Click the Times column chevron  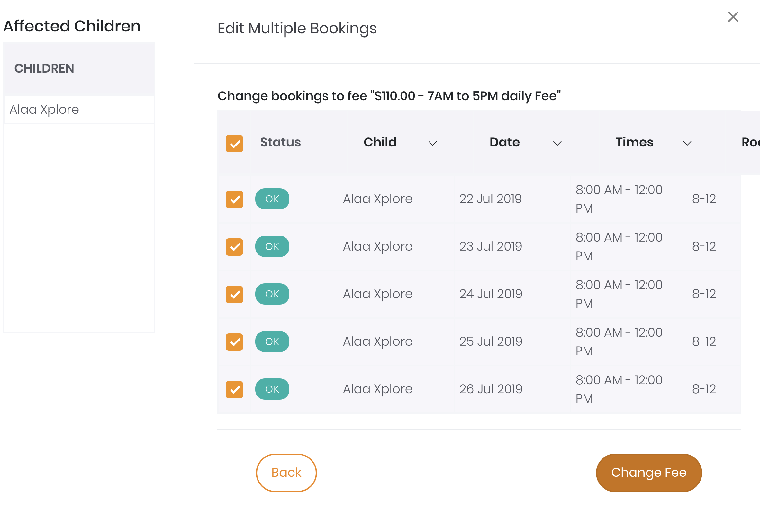coord(687,143)
